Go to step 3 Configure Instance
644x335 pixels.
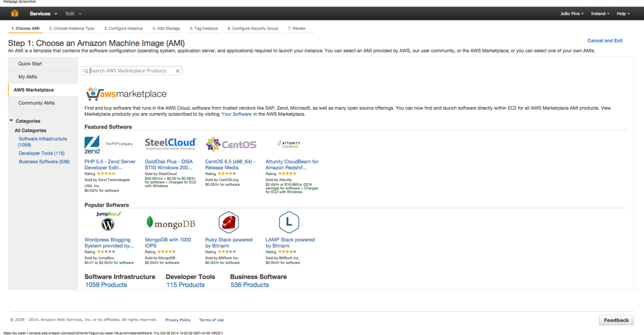pyautogui.click(x=124, y=29)
